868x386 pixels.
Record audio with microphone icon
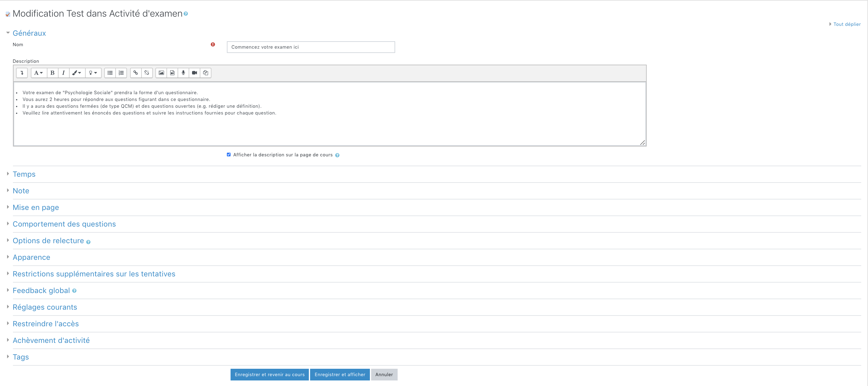(183, 73)
